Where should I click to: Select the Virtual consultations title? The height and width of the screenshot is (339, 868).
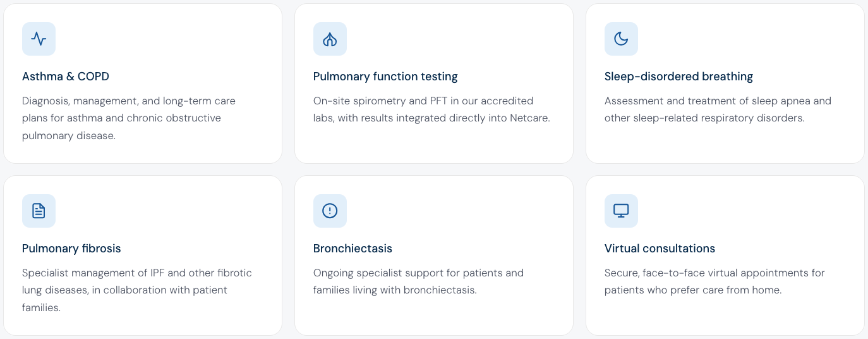pos(660,249)
